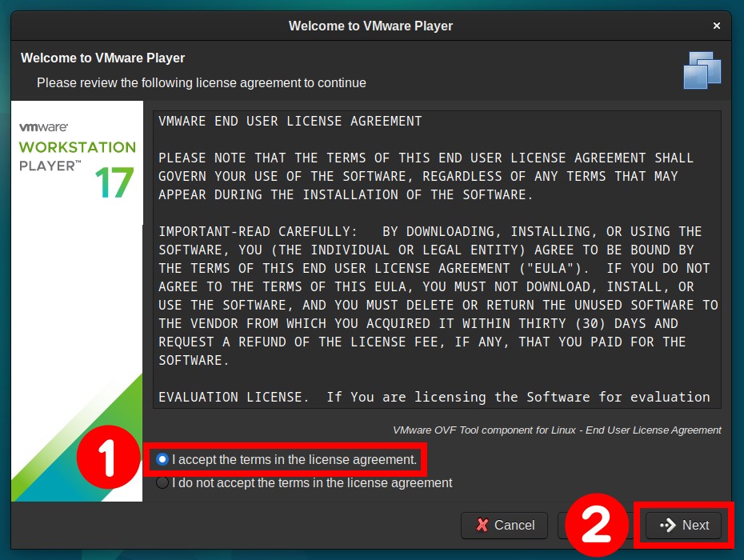Click the "VMWARE END USER LICENSE AGREEMENT" heading
The image size is (744, 560).
coord(290,122)
